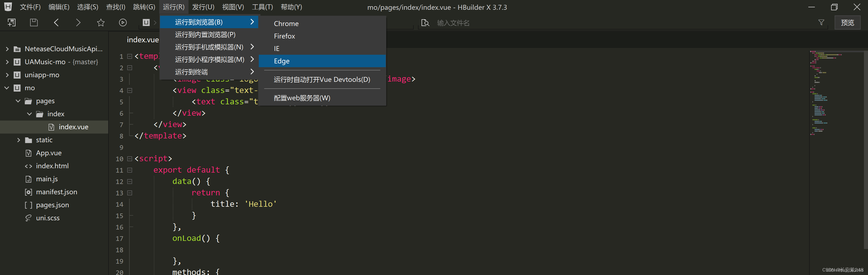The image size is (868, 275).
Task: Collapse the index folder
Action: coord(30,114)
